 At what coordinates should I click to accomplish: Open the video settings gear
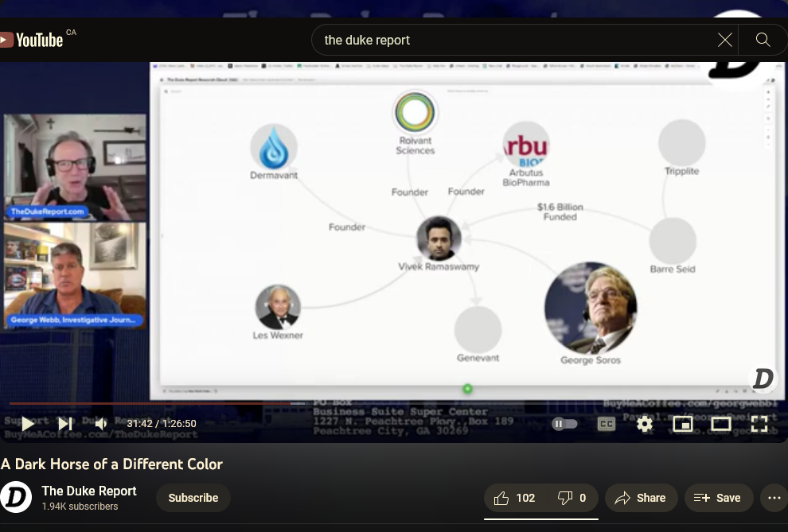[644, 424]
